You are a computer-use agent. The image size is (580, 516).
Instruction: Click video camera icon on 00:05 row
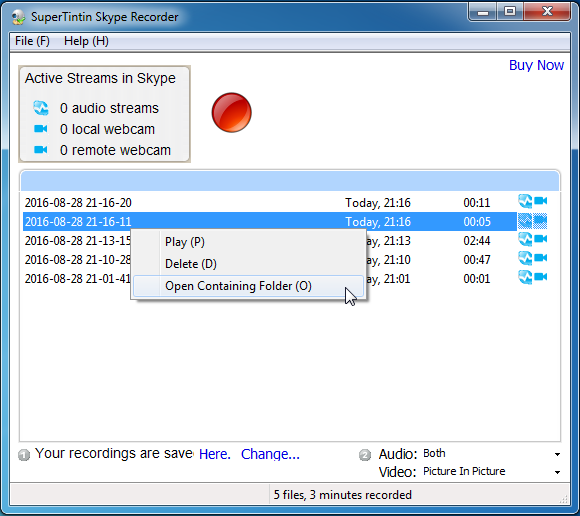pos(540,221)
